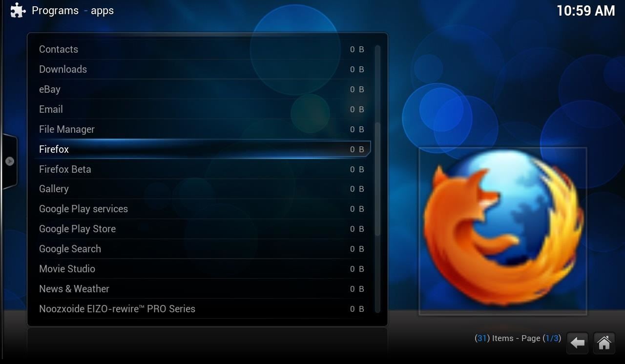
Task: Open the side menu arrow tab
Action: click(9, 161)
